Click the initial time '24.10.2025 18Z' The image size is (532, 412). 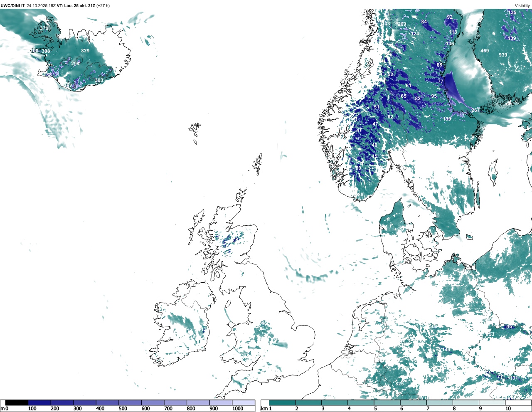coord(41,6)
